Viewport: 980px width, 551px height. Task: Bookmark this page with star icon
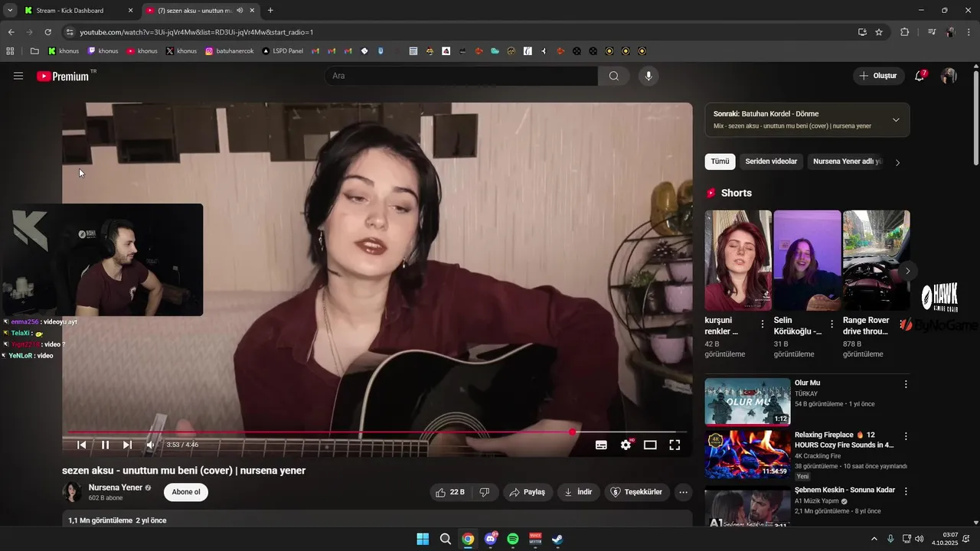(x=879, y=32)
